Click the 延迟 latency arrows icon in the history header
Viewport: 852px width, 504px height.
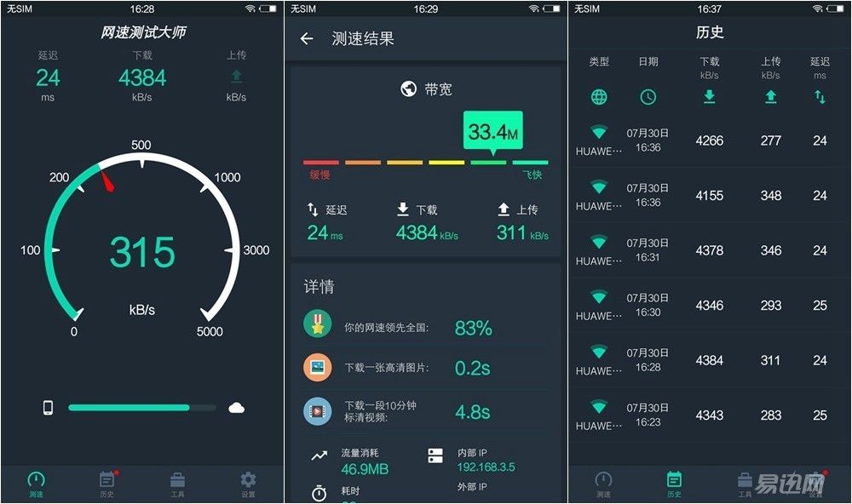(x=820, y=97)
